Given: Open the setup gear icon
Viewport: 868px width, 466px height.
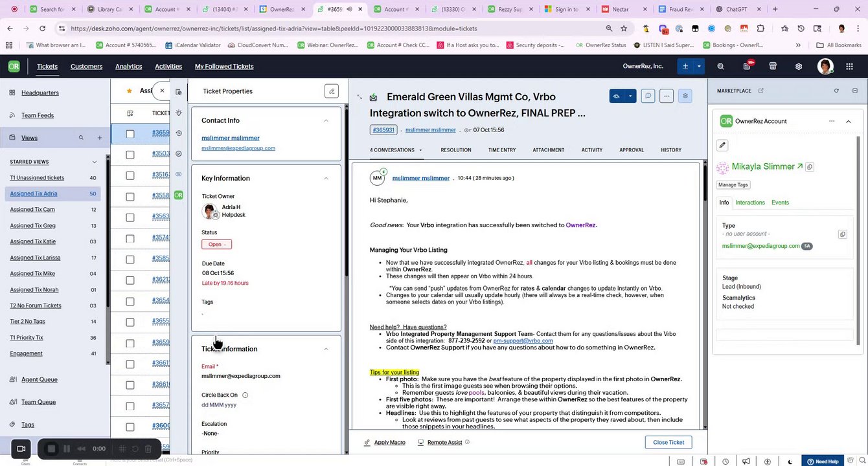Looking at the screenshot, I should pyautogui.click(x=799, y=67).
